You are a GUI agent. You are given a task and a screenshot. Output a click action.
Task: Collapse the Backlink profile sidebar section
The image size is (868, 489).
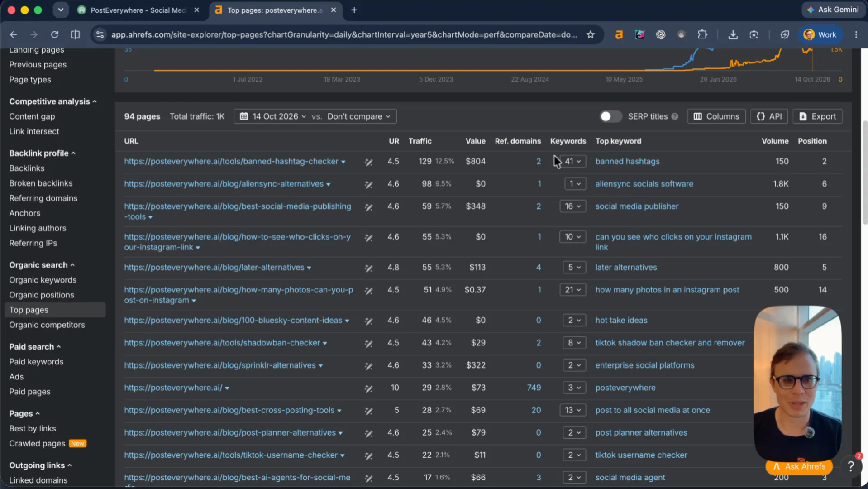click(x=43, y=153)
